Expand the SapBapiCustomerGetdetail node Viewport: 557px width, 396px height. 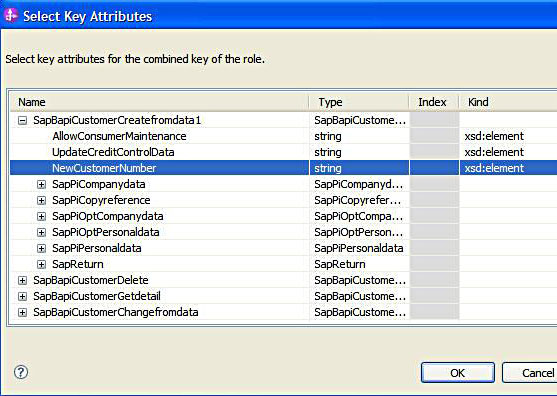(22, 297)
